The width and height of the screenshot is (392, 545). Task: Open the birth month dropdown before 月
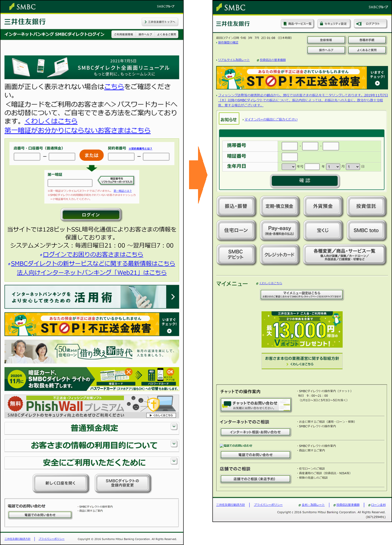(333, 167)
